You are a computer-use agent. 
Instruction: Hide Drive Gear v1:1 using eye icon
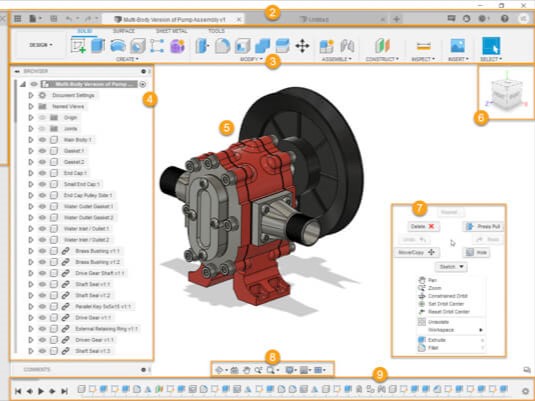pos(42,317)
